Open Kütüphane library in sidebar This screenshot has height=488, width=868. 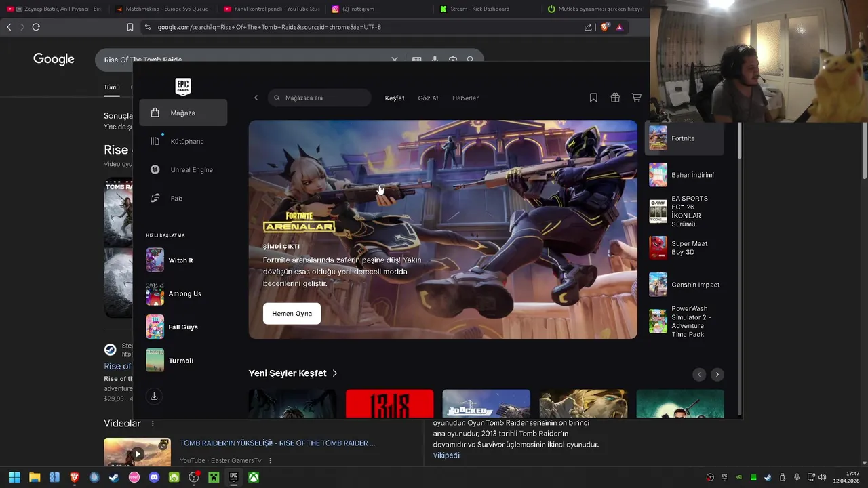[x=183, y=141]
